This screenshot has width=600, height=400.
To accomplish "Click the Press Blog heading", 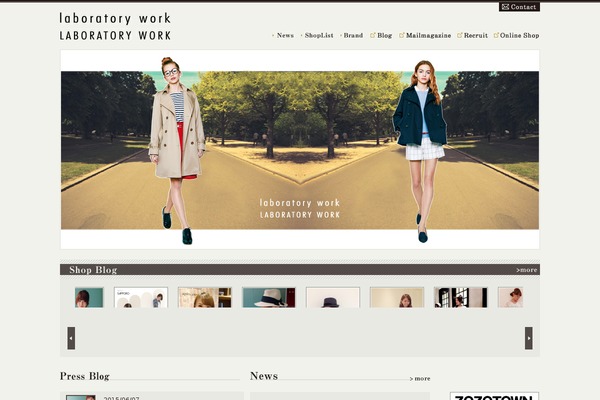I will (x=85, y=376).
